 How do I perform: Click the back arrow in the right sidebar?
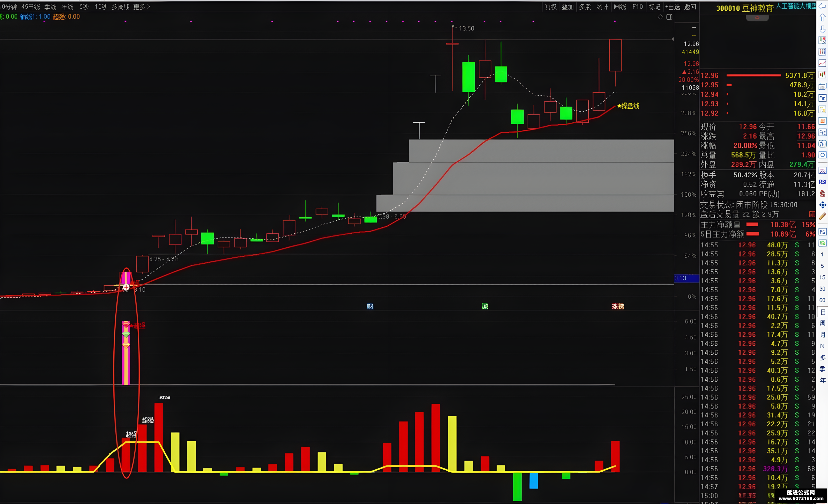tap(822, 6)
